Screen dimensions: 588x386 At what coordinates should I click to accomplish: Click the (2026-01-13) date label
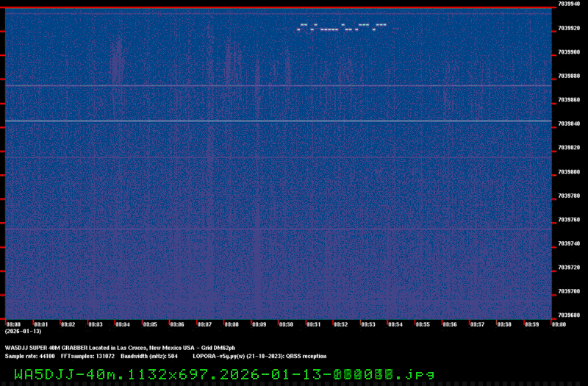click(23, 332)
